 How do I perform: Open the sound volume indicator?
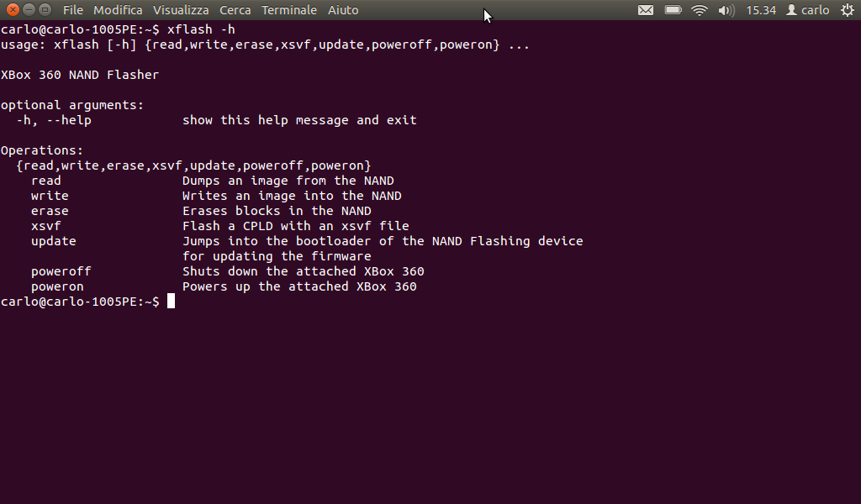click(x=726, y=10)
